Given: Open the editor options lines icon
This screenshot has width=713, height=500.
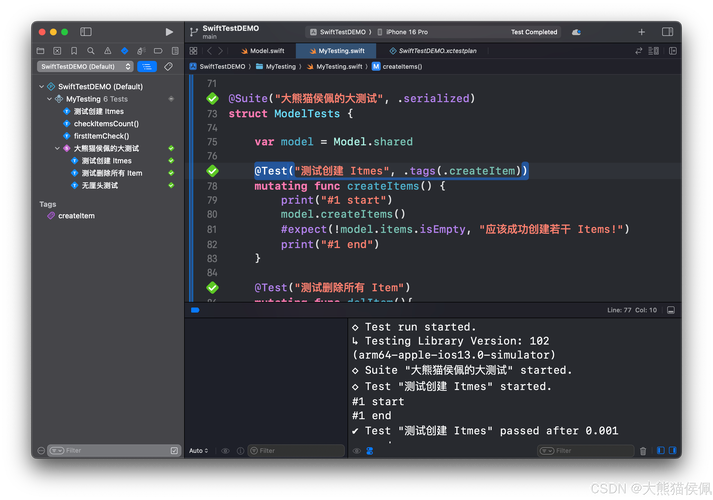Looking at the screenshot, I should click(653, 51).
